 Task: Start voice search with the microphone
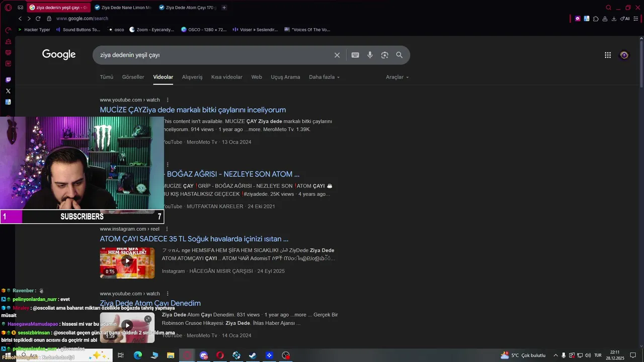[370, 55]
